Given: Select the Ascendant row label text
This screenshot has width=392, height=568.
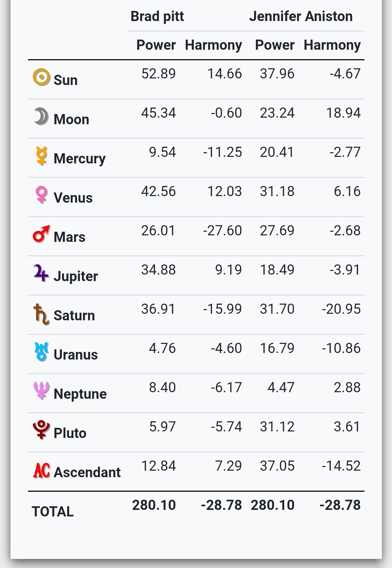Looking at the screenshot, I should pyautogui.click(x=87, y=472).
